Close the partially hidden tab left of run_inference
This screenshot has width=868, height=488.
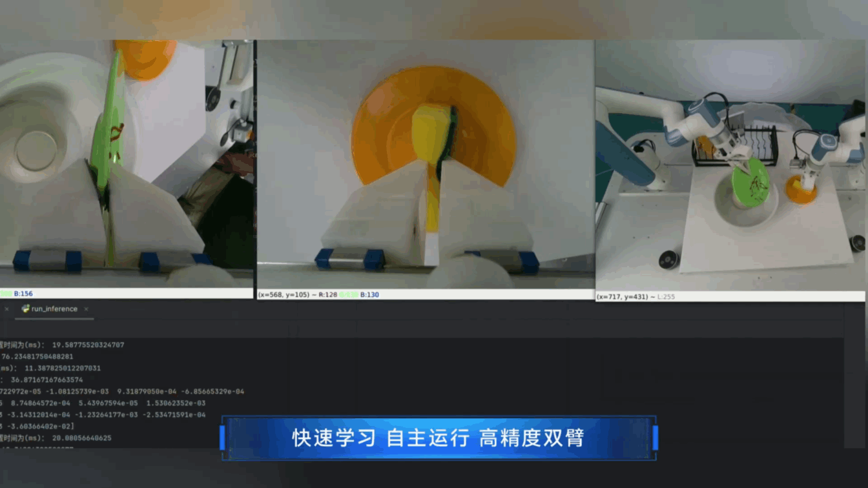coord(6,309)
